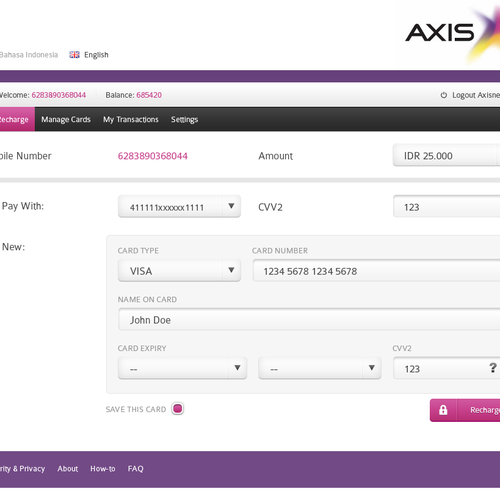Click the pink Mobile Number 6283890368044
Screen dimensions: 500x500
(153, 156)
